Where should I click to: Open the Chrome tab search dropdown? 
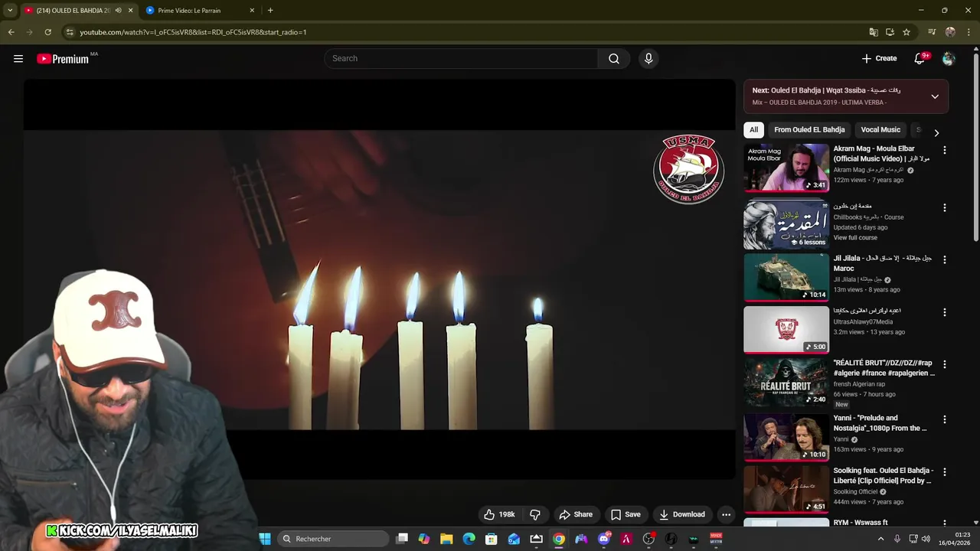coord(10,10)
